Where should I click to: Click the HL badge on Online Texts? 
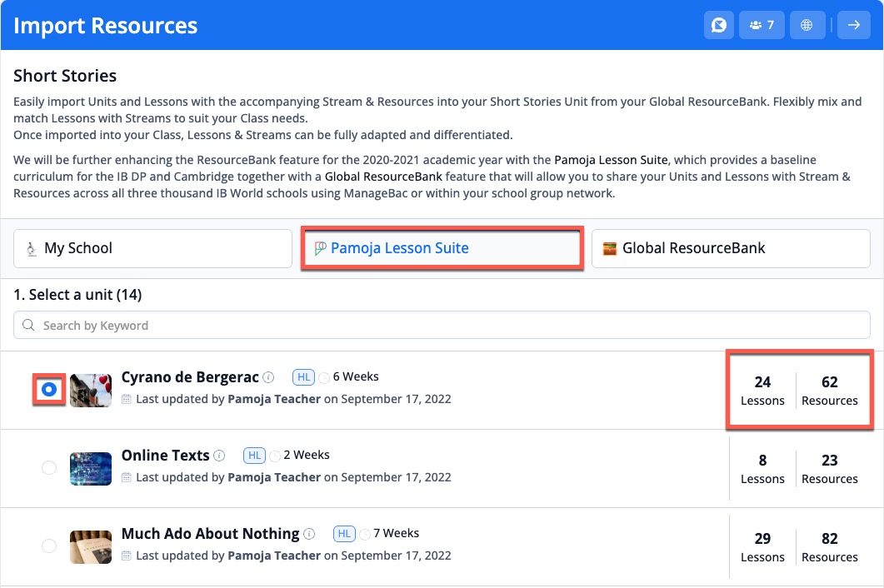tap(254, 456)
